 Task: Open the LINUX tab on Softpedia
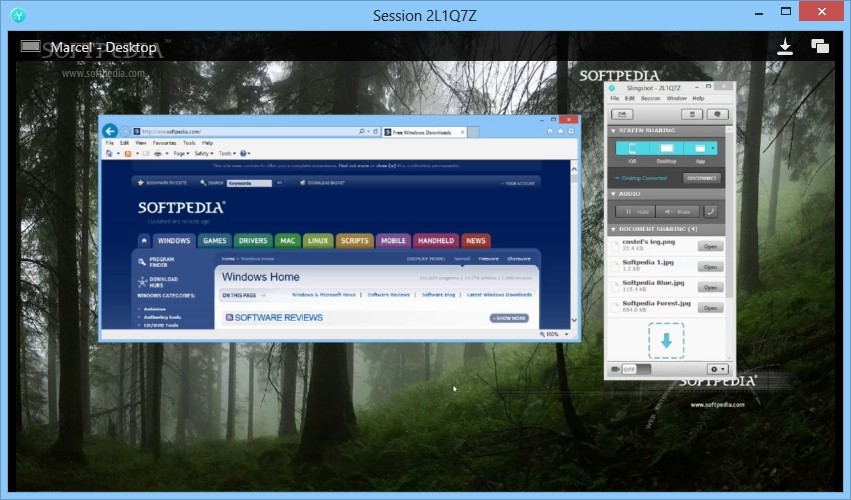coord(317,240)
